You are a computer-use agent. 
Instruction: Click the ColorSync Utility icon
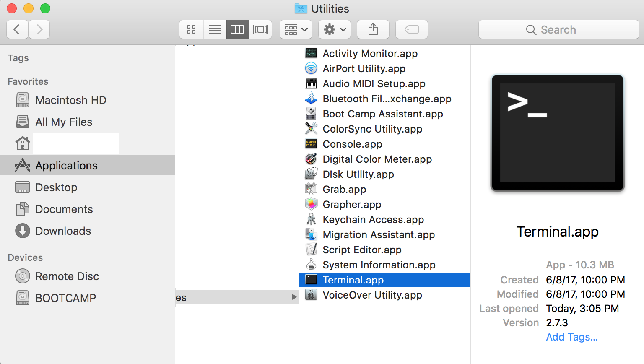[311, 129]
